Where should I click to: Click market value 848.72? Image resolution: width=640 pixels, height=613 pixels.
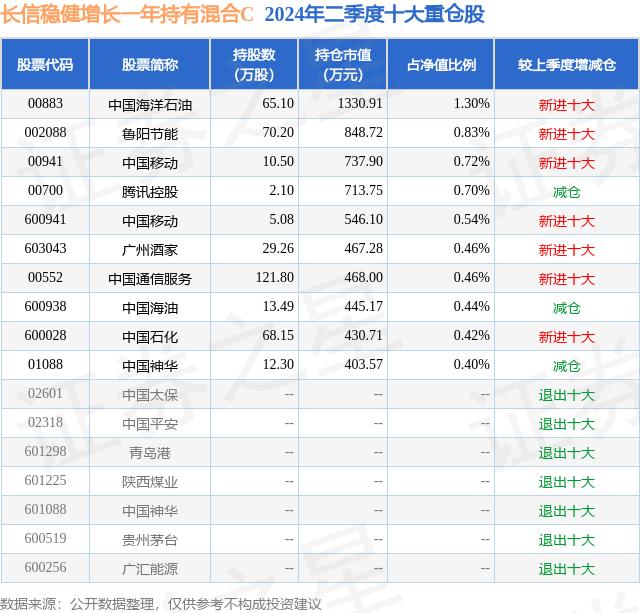coord(363,133)
